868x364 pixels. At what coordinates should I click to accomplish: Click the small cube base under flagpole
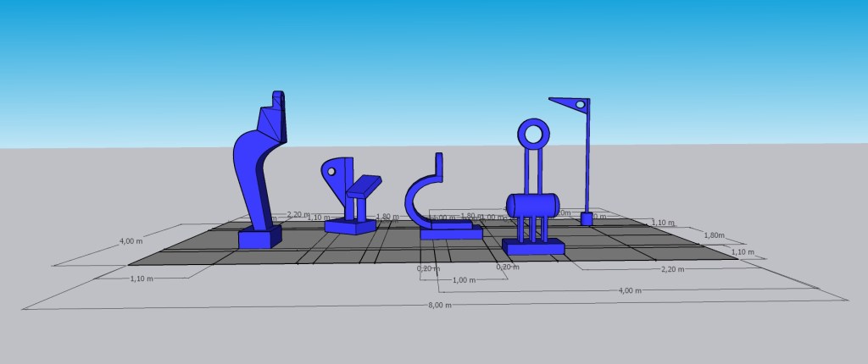coord(586,219)
